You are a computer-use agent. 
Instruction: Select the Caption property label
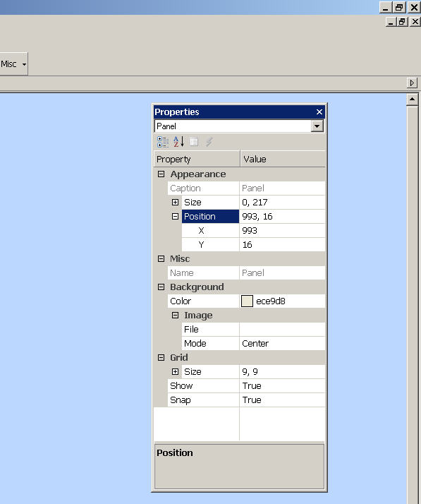[x=203, y=188]
